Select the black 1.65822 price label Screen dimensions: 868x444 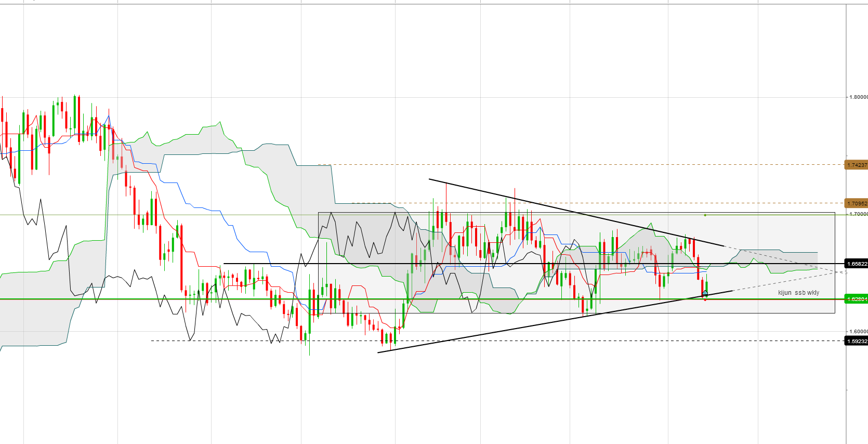coord(857,264)
